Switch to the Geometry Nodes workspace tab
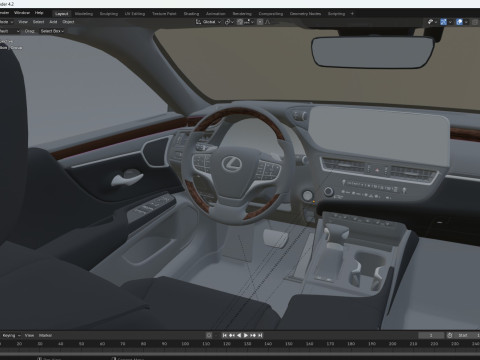The width and height of the screenshot is (480, 360). (x=305, y=14)
